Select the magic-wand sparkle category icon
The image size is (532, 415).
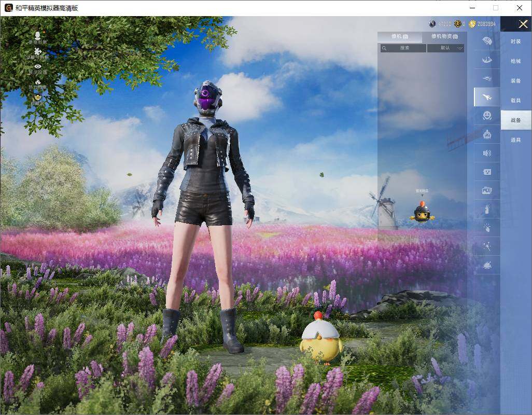pyautogui.click(x=487, y=246)
